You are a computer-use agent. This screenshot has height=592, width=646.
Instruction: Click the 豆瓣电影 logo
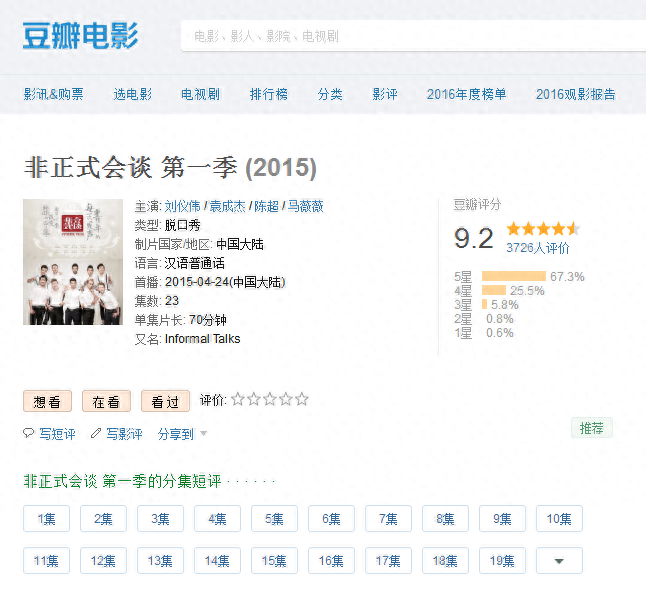tap(80, 36)
